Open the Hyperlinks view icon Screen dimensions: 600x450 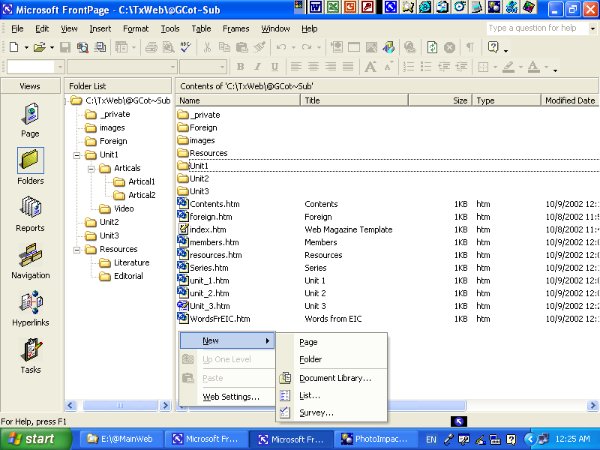point(30,302)
